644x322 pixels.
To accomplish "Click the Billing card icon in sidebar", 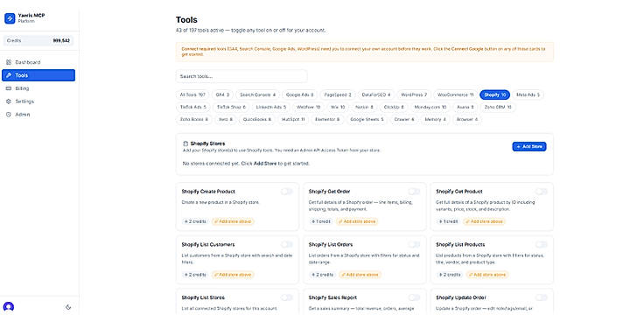I will [9, 88].
